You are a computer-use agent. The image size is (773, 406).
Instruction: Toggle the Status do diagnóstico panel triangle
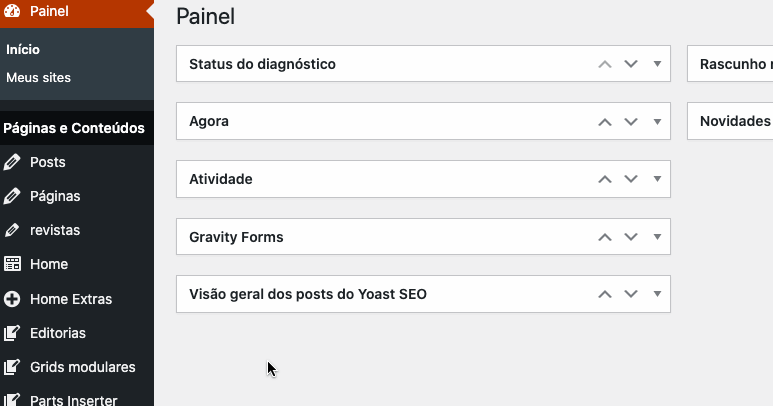(657, 64)
